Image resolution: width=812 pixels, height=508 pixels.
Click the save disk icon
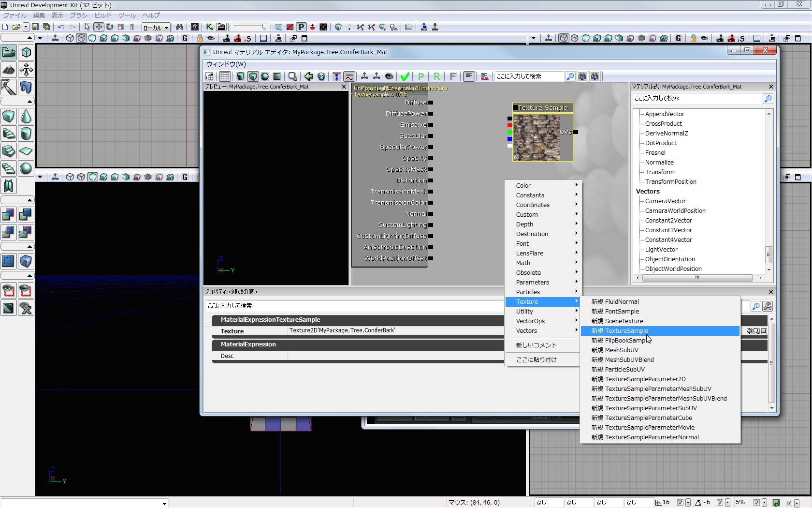click(35, 27)
